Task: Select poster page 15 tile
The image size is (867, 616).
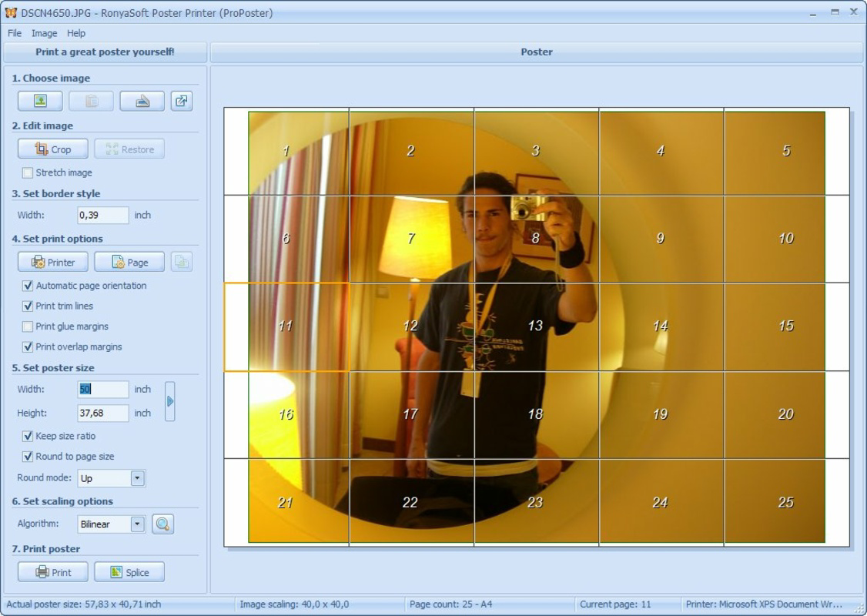Action: pos(786,326)
